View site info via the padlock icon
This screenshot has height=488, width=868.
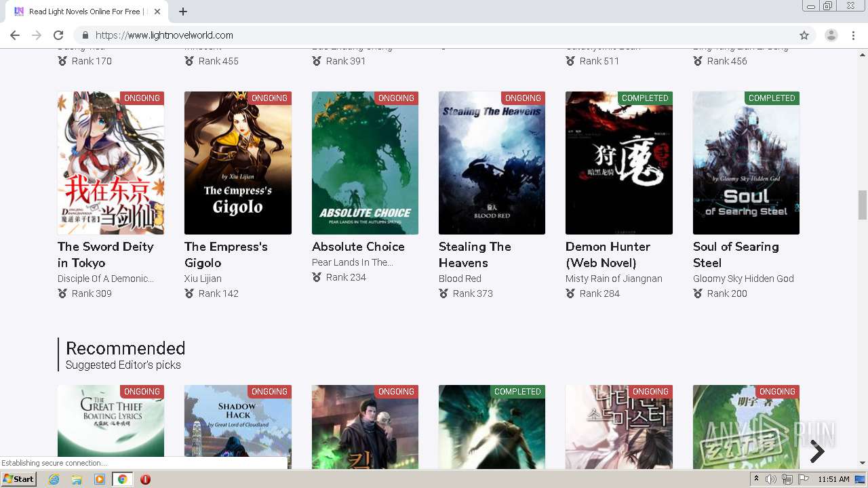point(85,35)
